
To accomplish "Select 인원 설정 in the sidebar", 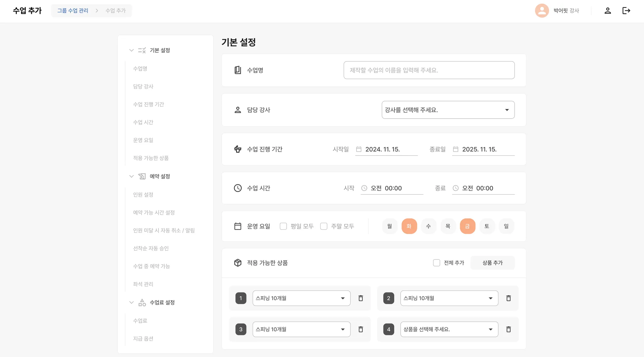I will pyautogui.click(x=143, y=194).
